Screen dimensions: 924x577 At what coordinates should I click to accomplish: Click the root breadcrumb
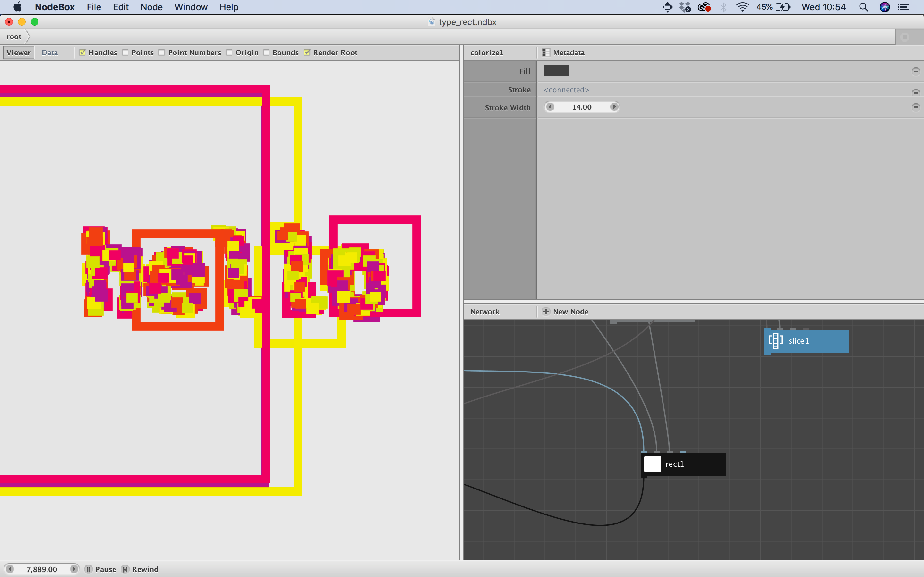[x=14, y=37]
